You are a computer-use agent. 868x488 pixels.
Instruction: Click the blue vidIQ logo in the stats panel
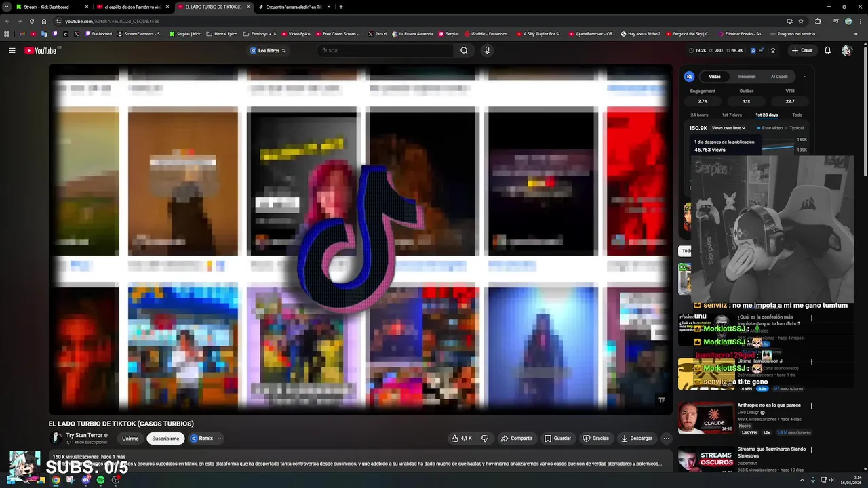pos(689,77)
